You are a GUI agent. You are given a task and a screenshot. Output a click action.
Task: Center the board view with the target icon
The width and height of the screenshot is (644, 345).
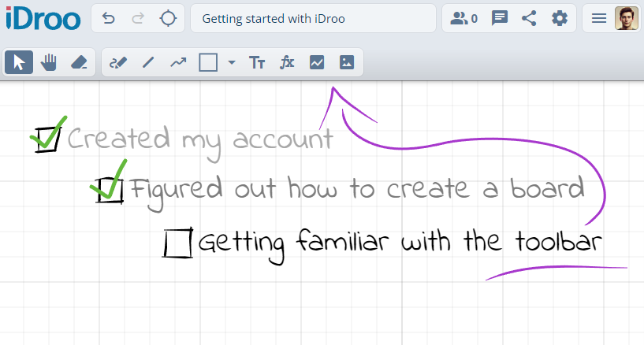tap(168, 18)
